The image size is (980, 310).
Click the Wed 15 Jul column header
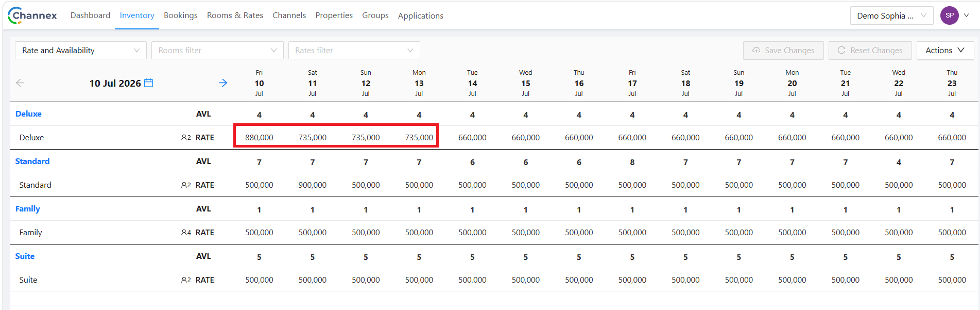(x=526, y=83)
